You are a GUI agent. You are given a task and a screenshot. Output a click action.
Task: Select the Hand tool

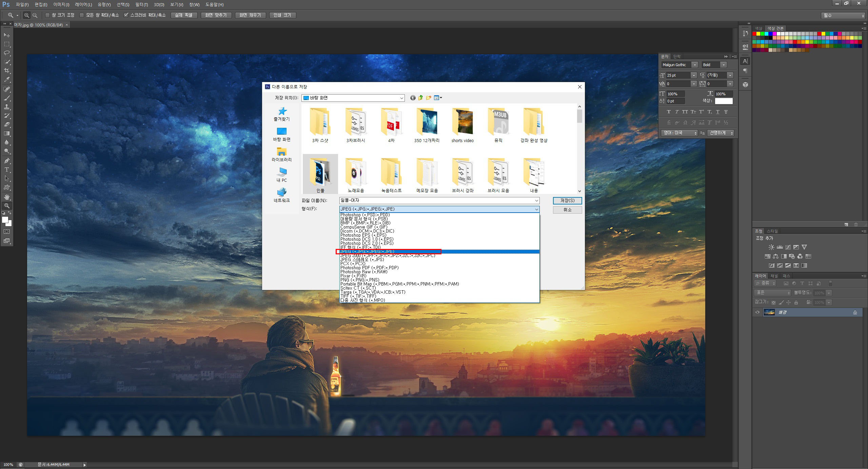(x=7, y=197)
